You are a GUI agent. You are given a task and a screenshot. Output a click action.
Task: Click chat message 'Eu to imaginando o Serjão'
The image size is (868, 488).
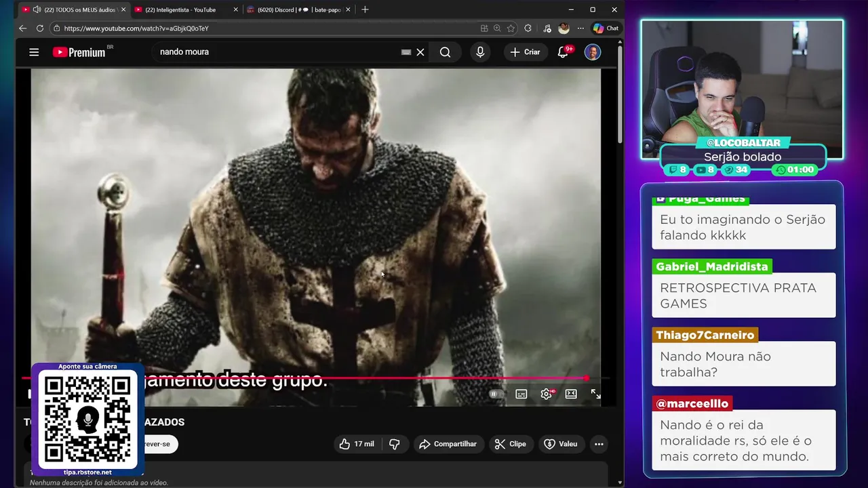[x=743, y=227]
